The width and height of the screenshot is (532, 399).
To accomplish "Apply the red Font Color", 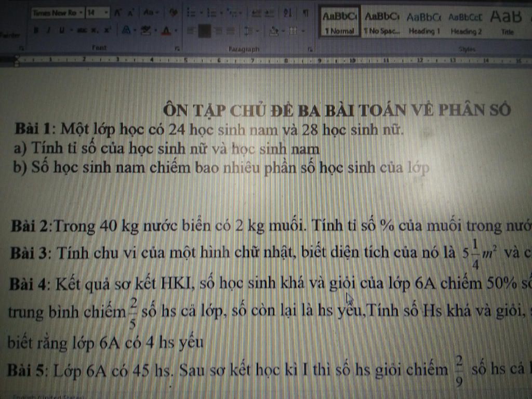I will pyautogui.click(x=166, y=31).
